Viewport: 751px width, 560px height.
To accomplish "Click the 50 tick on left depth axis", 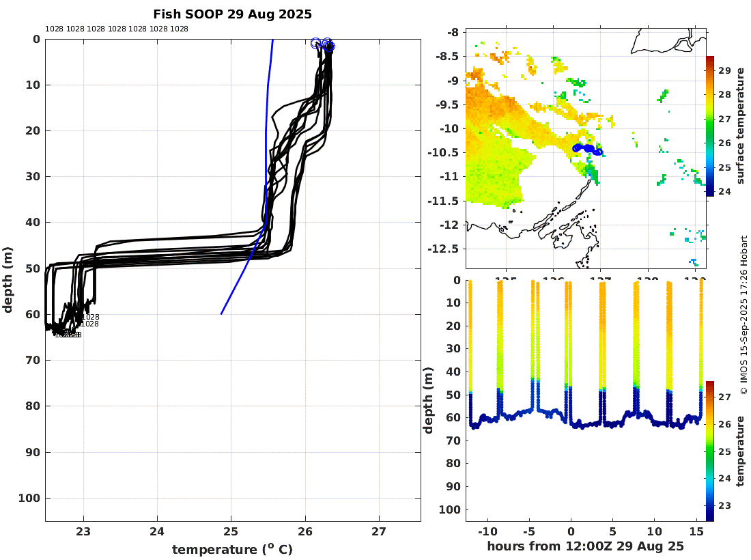I will 33,268.
